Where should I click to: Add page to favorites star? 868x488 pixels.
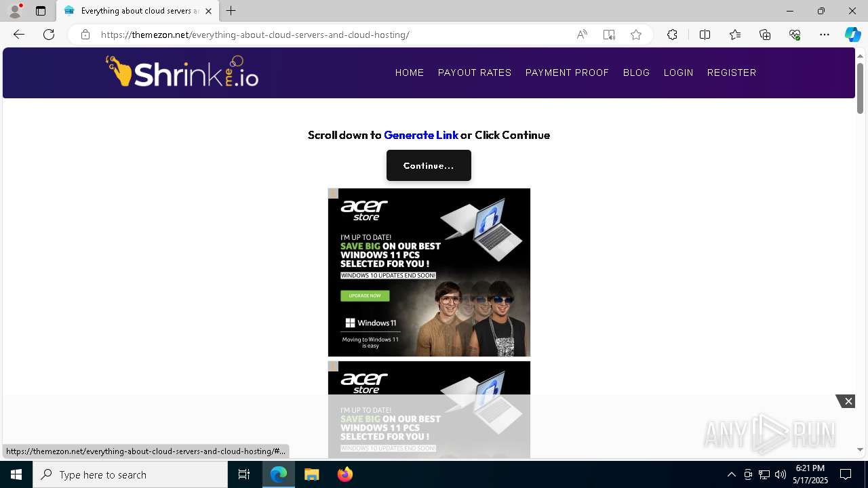636,35
